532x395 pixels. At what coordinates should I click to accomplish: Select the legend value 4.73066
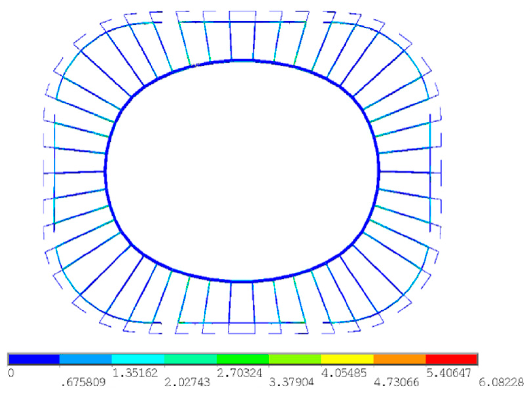tap(397, 382)
